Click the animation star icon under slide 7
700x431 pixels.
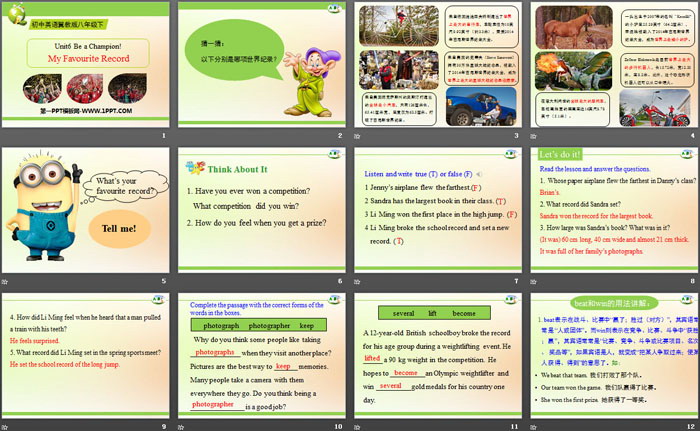357,281
